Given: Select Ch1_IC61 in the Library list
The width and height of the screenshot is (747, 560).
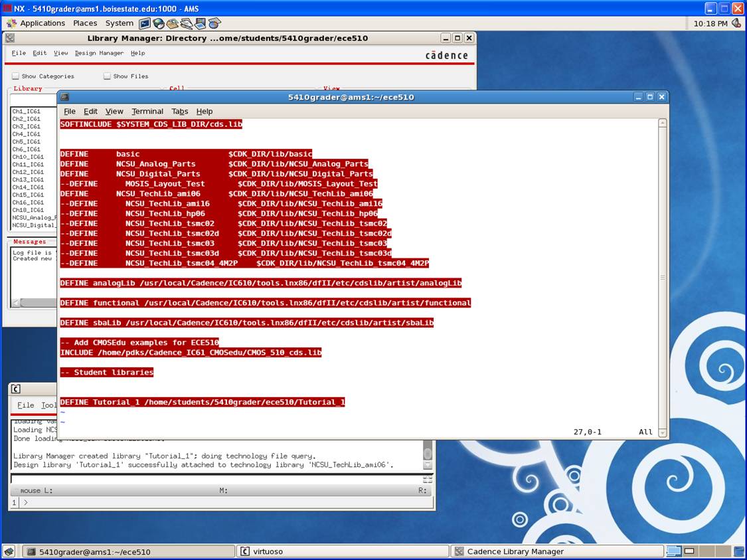Looking at the screenshot, I should 27,111.
